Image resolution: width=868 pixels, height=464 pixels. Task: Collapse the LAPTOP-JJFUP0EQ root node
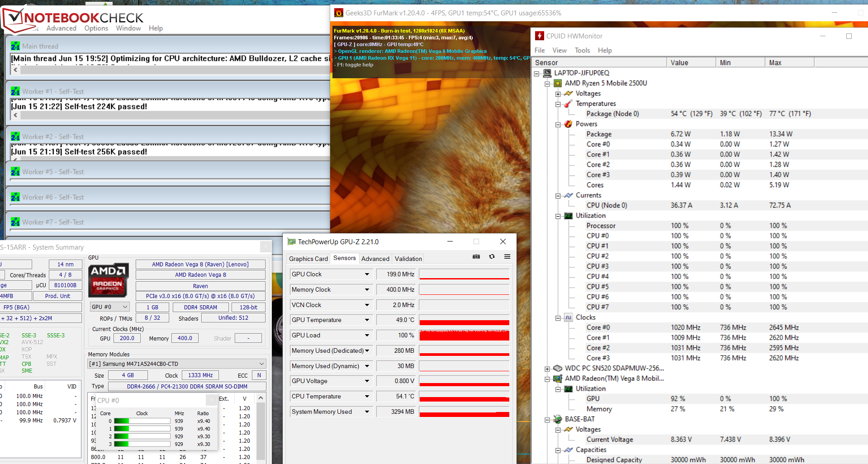(x=536, y=73)
